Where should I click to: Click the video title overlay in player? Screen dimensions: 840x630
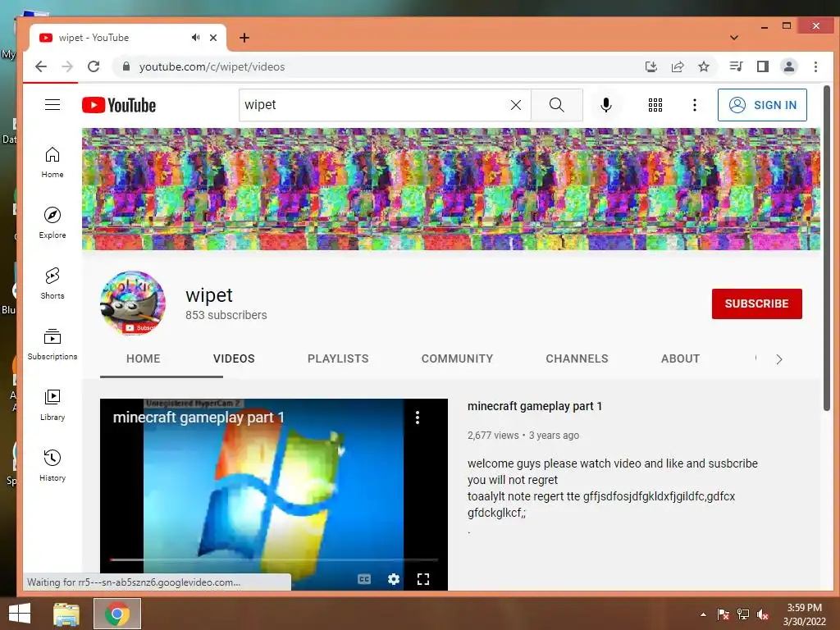[x=199, y=418]
